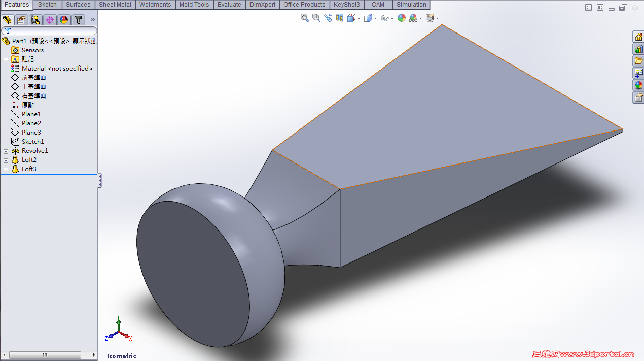Open the View Palette task pane icon
The height and width of the screenshot is (361, 644).
coord(638,73)
